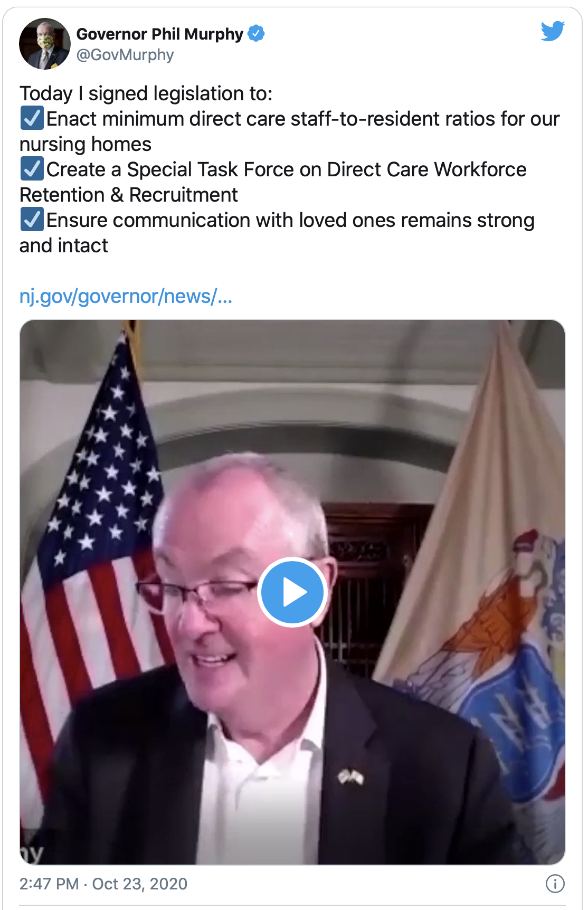
Task: Click the checkmark before 'Enact minimum direct care'
Action: click(x=32, y=118)
